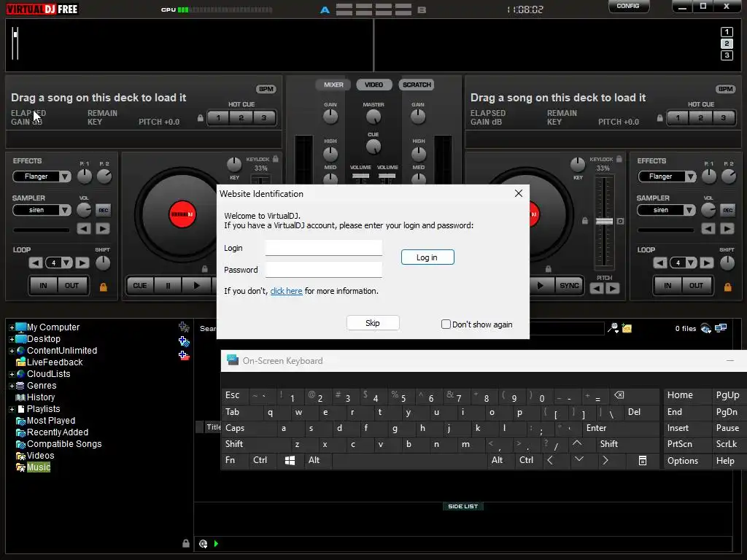Select waveform layout 2 button

pos(726,44)
